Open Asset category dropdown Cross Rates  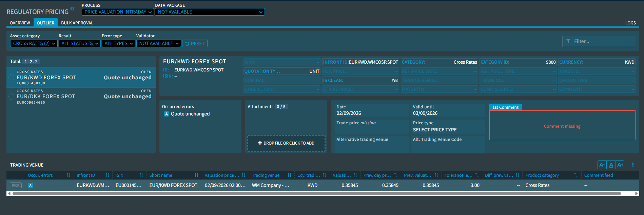(x=34, y=43)
